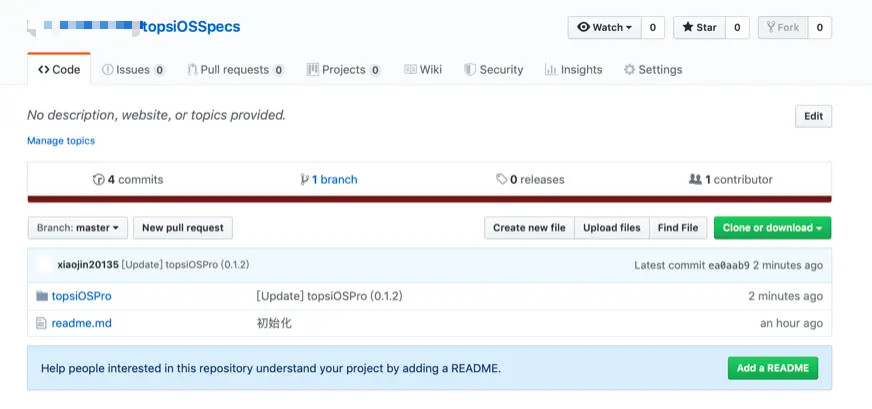872x409 pixels.
Task: Star this repository
Action: (x=699, y=27)
